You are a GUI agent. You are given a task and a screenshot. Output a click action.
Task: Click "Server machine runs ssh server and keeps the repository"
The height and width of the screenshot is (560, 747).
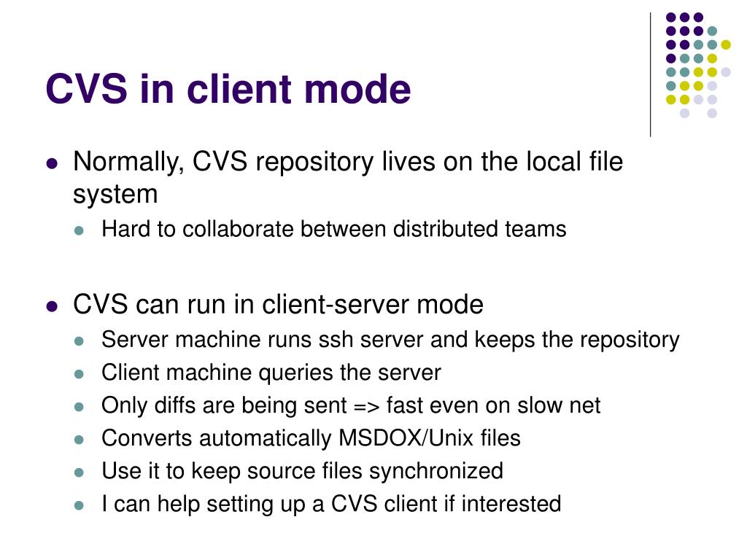(x=391, y=341)
